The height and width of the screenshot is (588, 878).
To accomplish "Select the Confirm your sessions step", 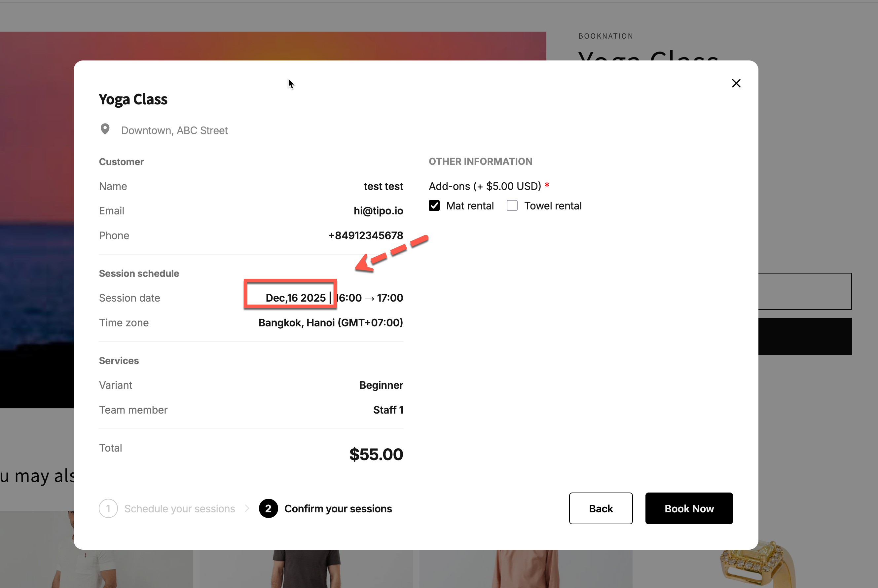I will pyautogui.click(x=338, y=508).
